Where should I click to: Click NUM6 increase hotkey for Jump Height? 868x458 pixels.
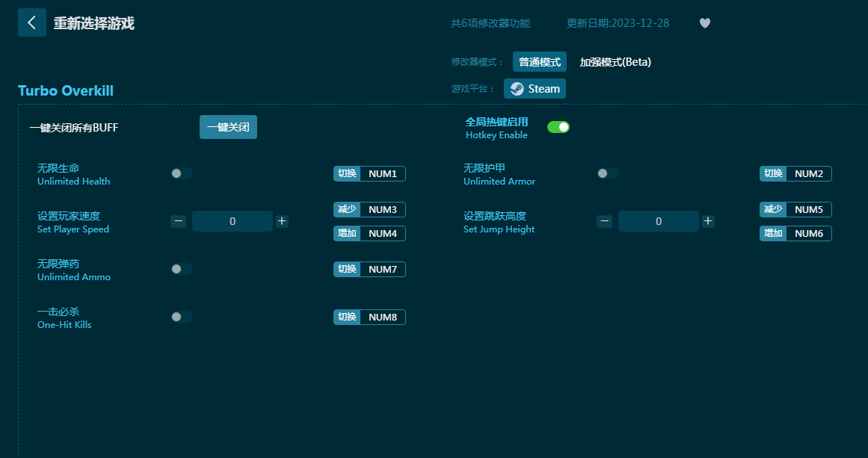pos(808,234)
